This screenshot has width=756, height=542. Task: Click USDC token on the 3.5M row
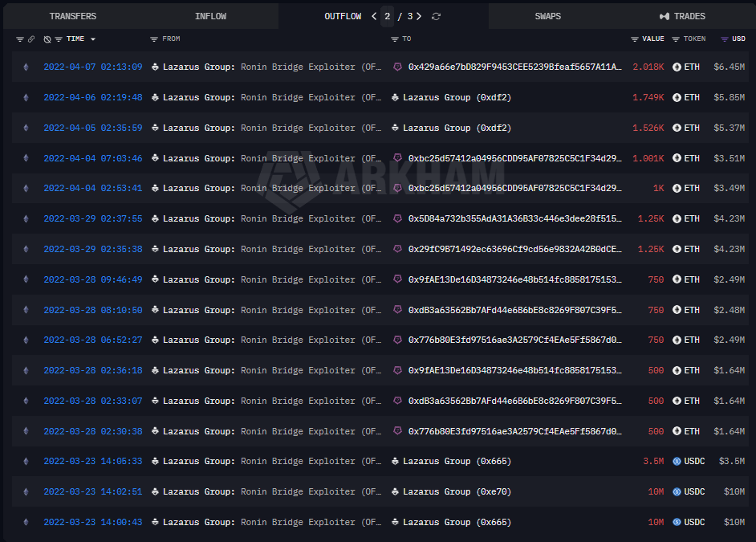pos(689,461)
